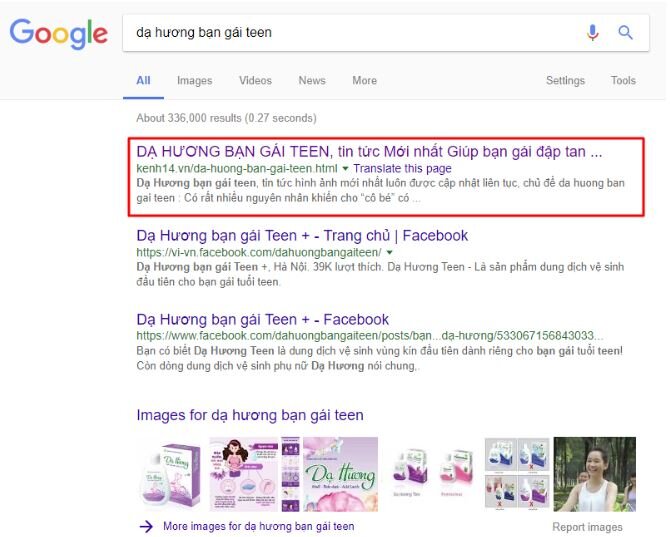Open the News tab

(312, 80)
